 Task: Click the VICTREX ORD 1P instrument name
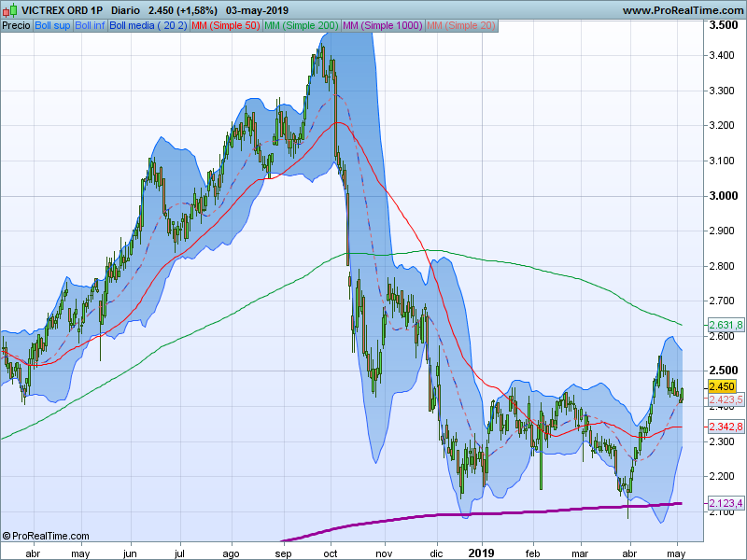[x=62, y=10]
